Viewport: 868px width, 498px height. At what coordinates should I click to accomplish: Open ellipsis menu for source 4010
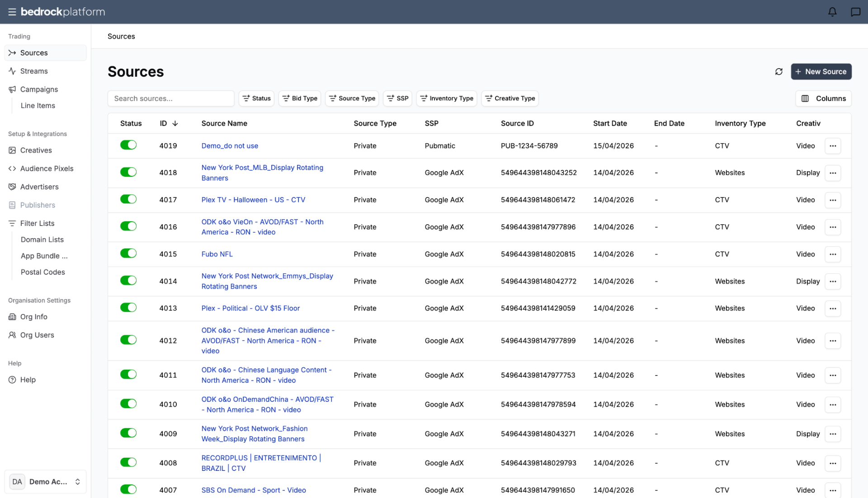pos(833,405)
